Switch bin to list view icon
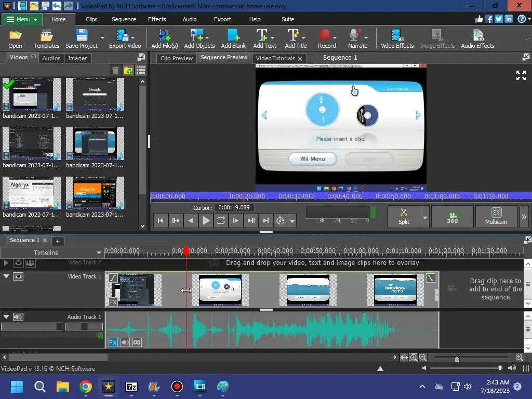Screen dimensions: 532x399 (x=140, y=70)
